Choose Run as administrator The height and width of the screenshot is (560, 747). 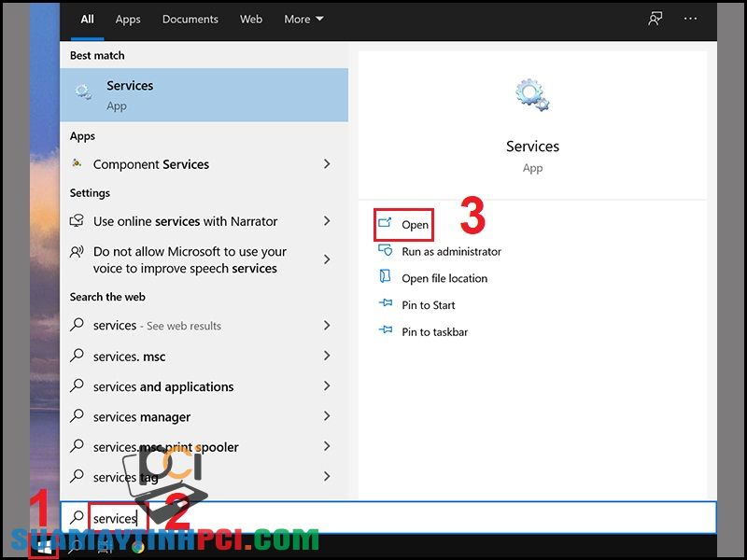[451, 251]
